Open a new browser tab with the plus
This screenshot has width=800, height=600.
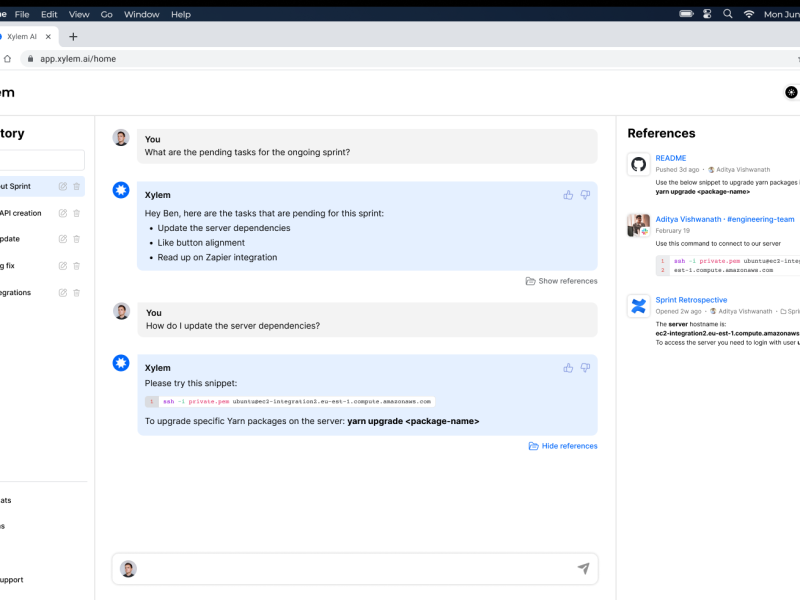tap(73, 37)
